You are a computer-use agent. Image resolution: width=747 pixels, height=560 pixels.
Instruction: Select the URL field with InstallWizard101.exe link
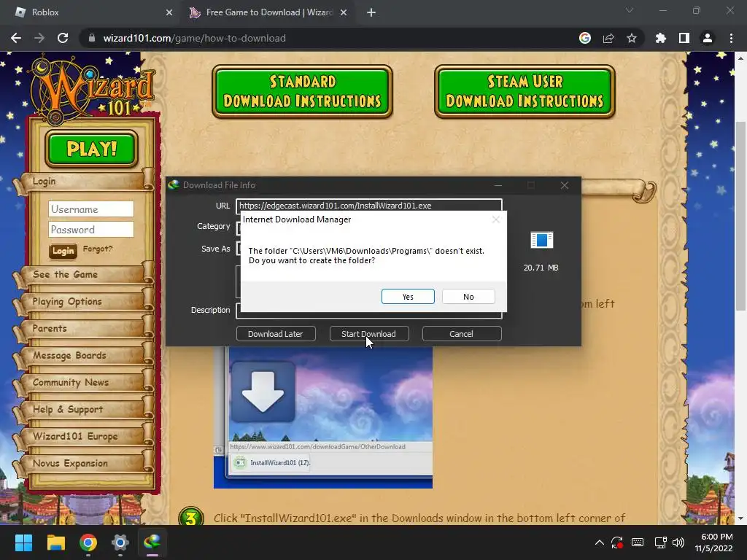coord(368,205)
